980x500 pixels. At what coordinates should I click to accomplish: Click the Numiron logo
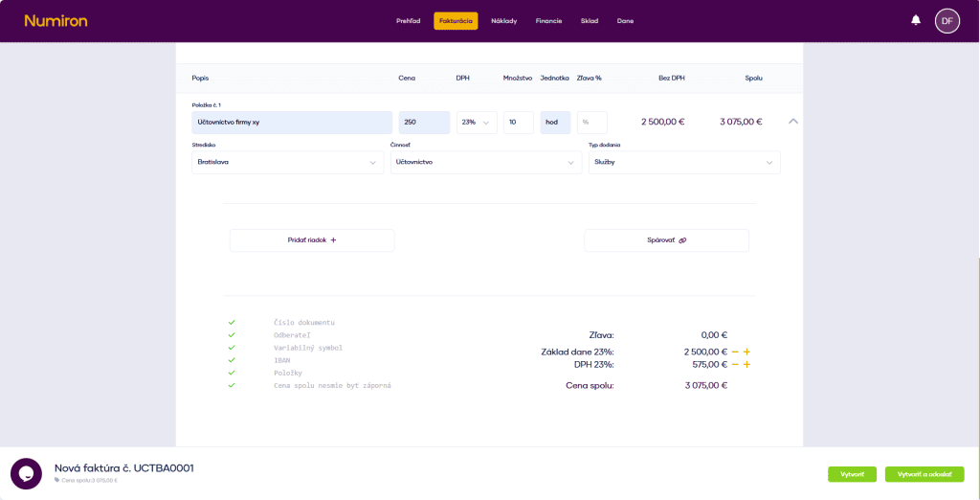tap(56, 20)
